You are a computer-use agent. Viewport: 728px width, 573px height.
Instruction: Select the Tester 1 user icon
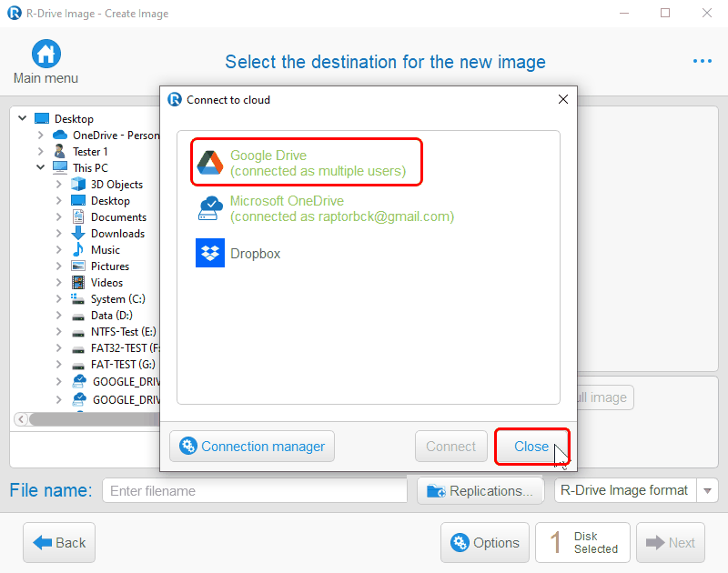pos(59,151)
